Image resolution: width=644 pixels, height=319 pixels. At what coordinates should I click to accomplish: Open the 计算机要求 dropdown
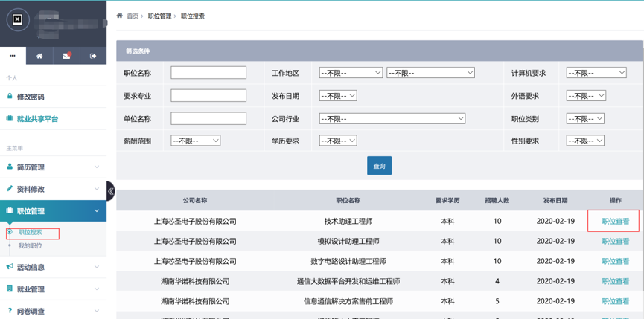(596, 73)
